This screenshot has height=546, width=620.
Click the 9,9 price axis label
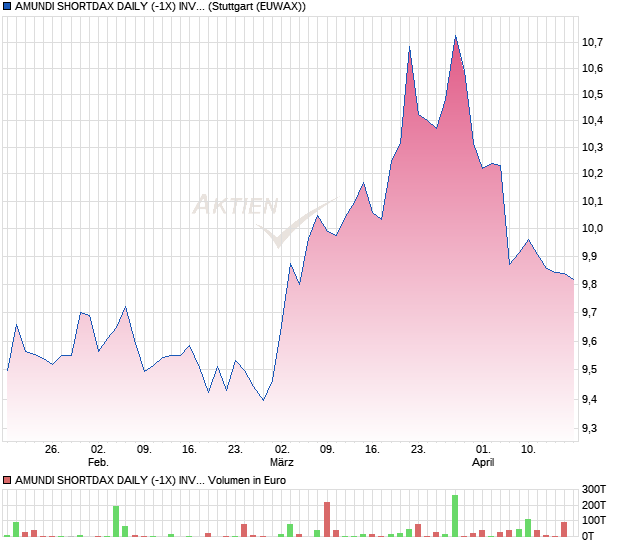point(589,256)
